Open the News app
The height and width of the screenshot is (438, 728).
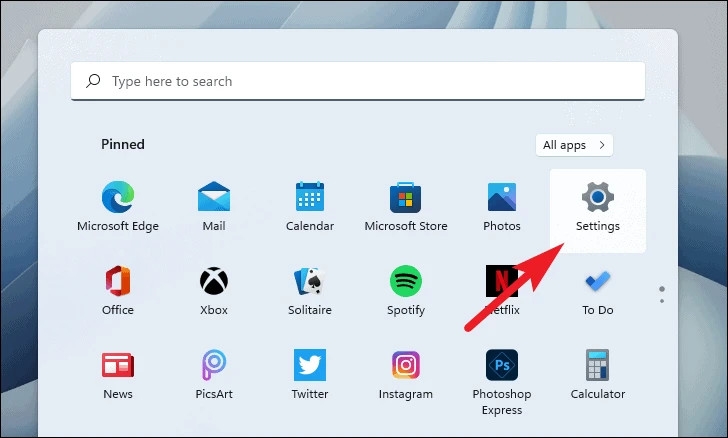pyautogui.click(x=118, y=374)
